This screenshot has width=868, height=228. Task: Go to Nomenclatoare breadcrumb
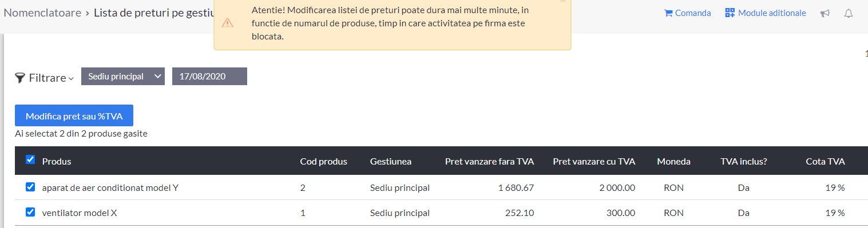point(42,13)
